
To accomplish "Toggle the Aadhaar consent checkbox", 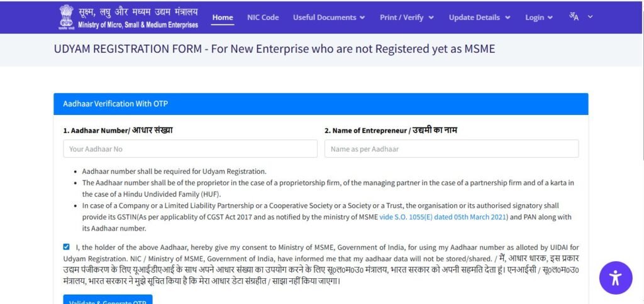I will click(67, 247).
